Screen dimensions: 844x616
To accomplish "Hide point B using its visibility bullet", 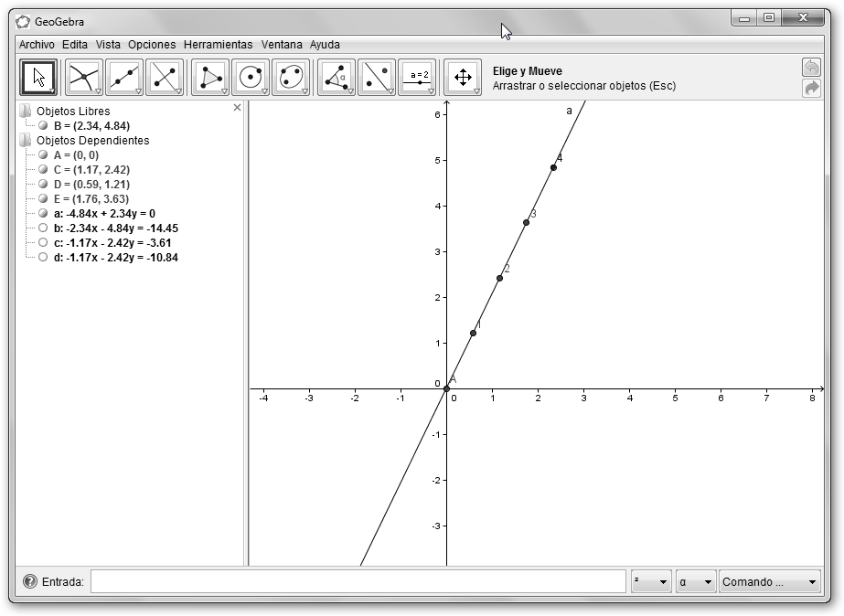I will pos(43,126).
